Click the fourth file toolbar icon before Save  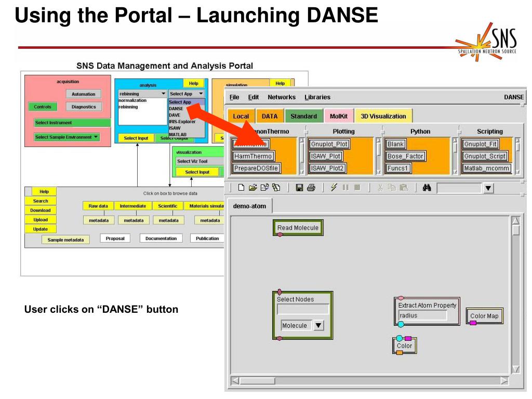click(276, 188)
